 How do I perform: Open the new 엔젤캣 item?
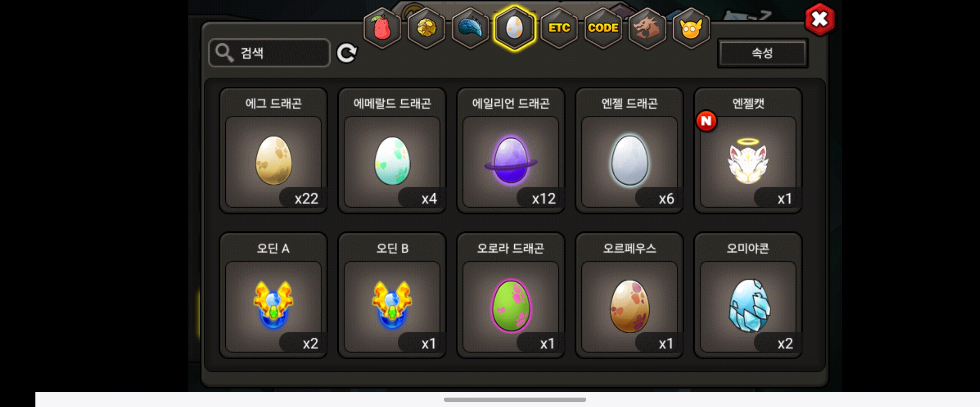tap(748, 150)
